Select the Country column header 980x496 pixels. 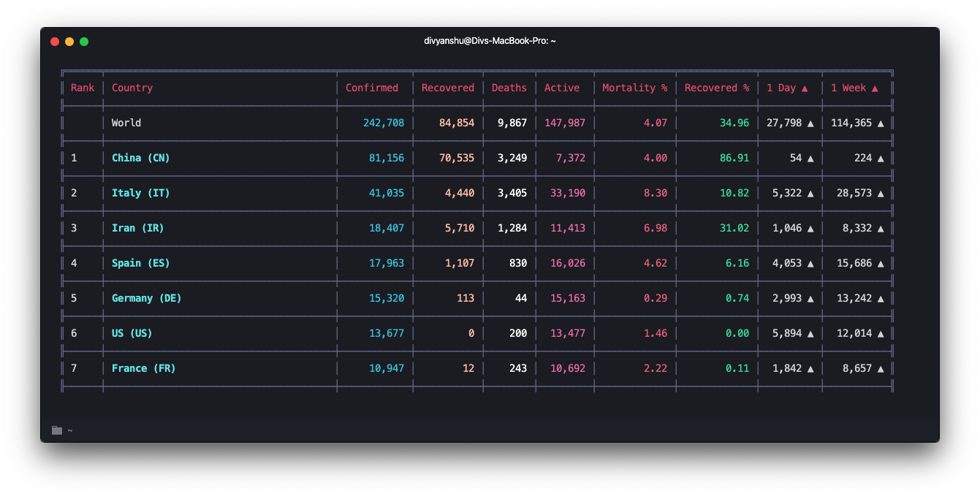pos(132,88)
